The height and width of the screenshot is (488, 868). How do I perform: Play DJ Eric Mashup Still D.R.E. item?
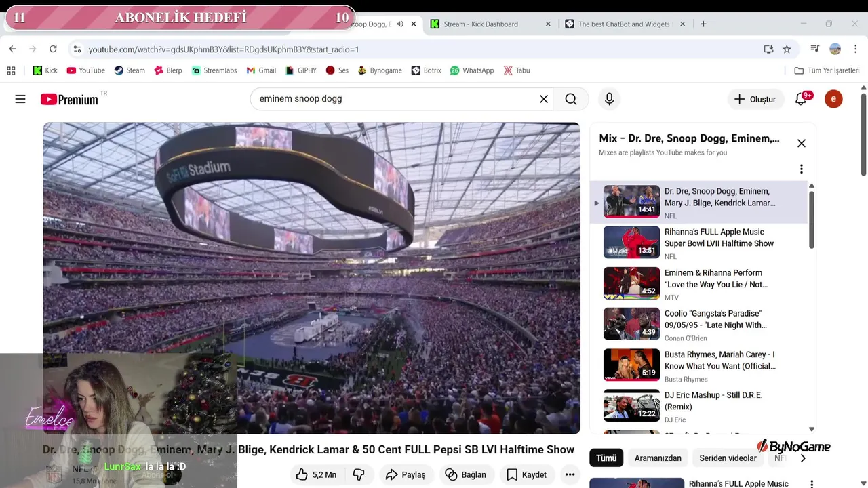click(698, 405)
